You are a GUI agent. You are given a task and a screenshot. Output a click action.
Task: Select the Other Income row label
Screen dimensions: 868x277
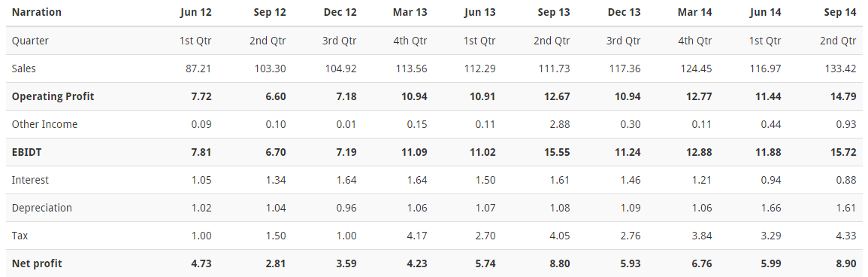click(44, 125)
